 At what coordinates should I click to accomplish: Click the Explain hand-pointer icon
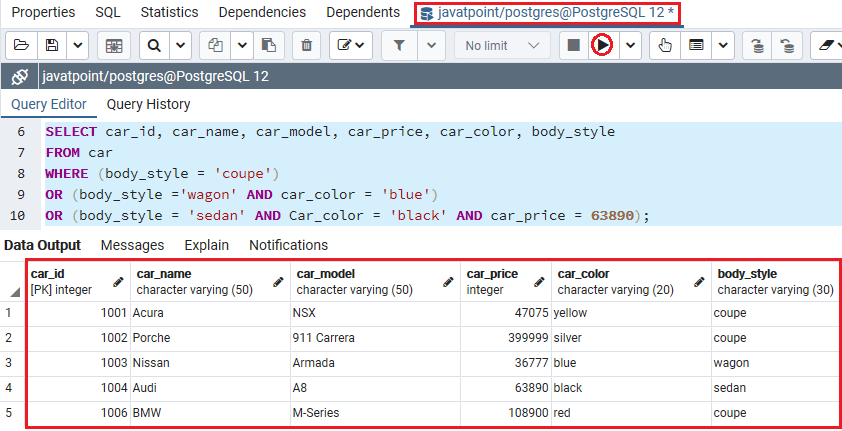click(x=665, y=46)
